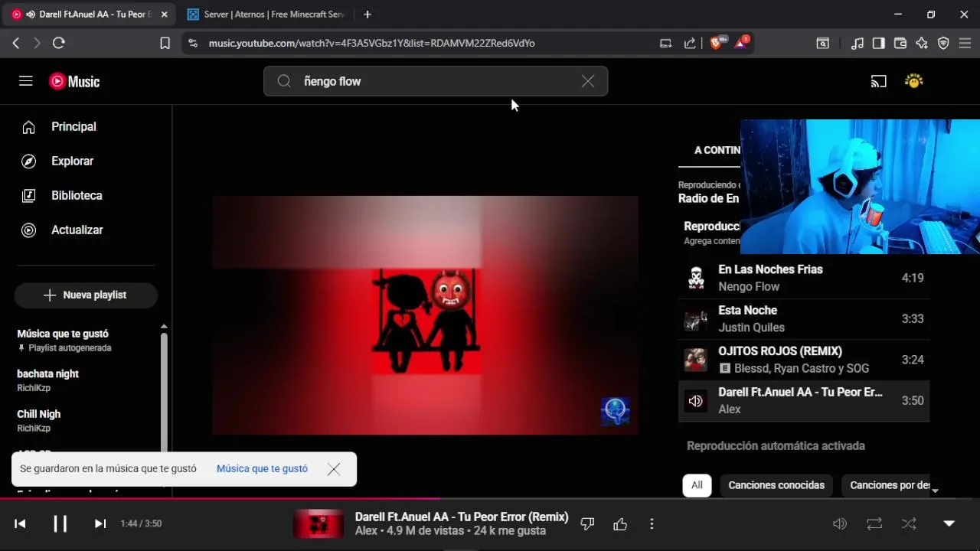This screenshot has height=551, width=980.
Task: Click the search magnifier icon
Action: pyautogui.click(x=284, y=81)
